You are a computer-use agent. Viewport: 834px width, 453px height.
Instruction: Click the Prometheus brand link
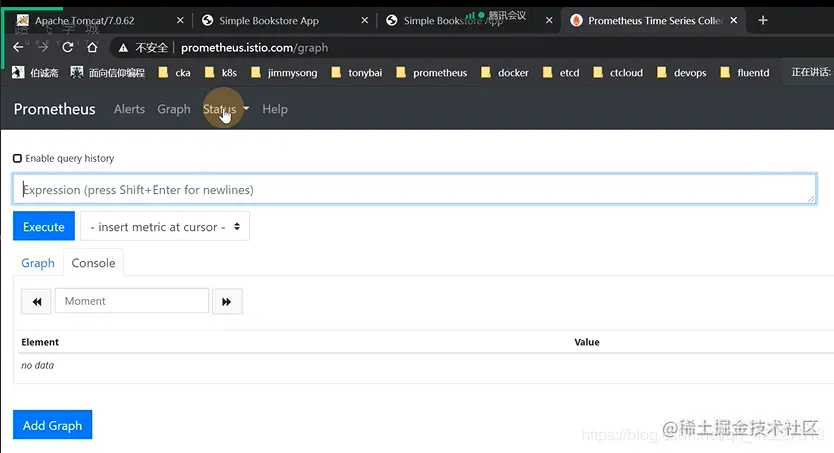[x=54, y=109]
